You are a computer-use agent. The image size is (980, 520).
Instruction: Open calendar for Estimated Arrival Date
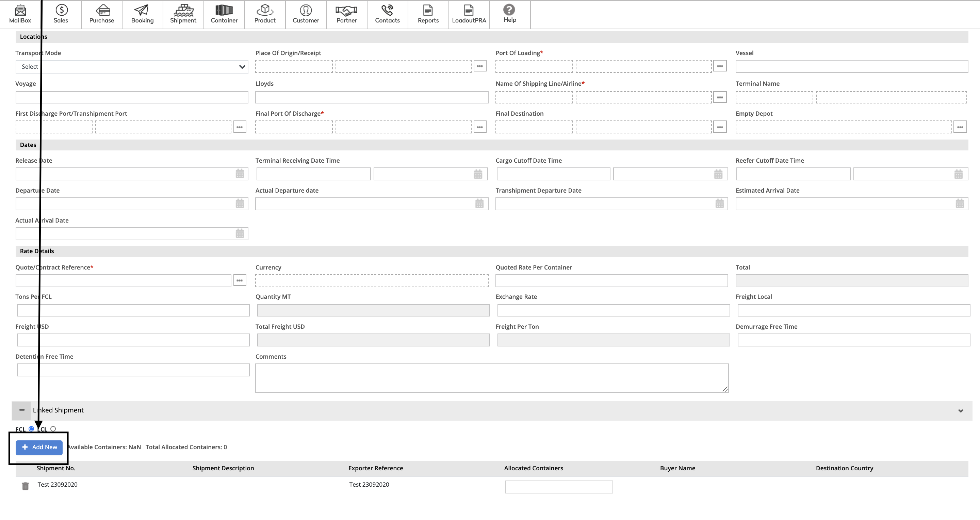tap(960, 204)
